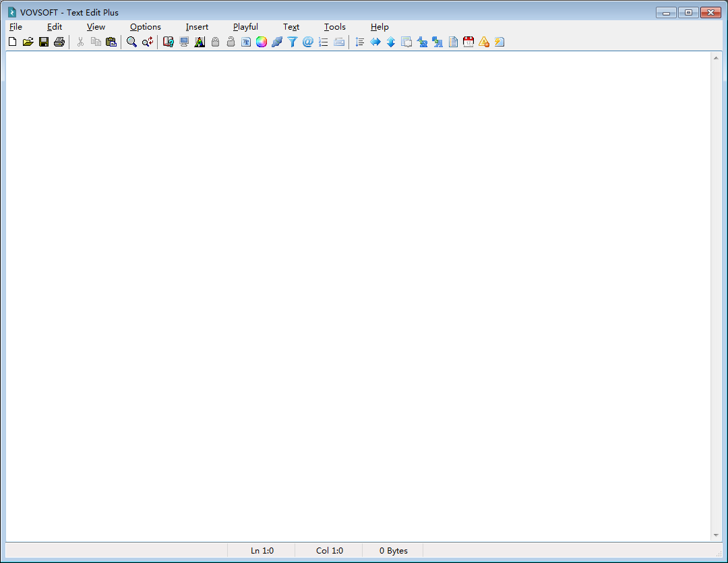Screen dimensions: 728x563
Task: Click the VOVSOFT app icon in title bar
Action: (x=12, y=13)
